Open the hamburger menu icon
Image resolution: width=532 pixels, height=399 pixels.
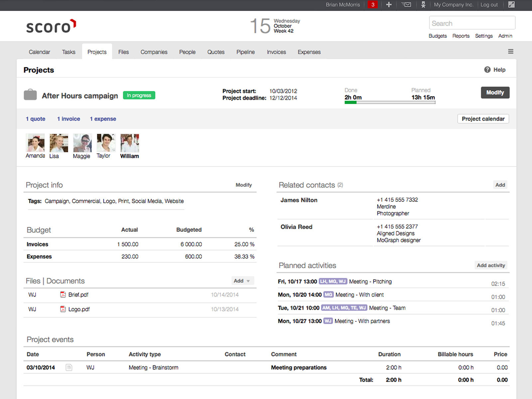511,51
